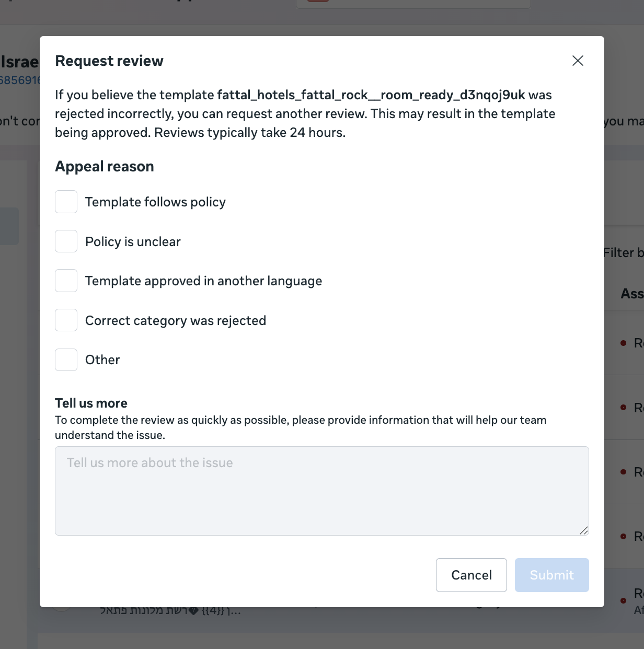Click the Submit button
644x649 pixels.
(551, 575)
